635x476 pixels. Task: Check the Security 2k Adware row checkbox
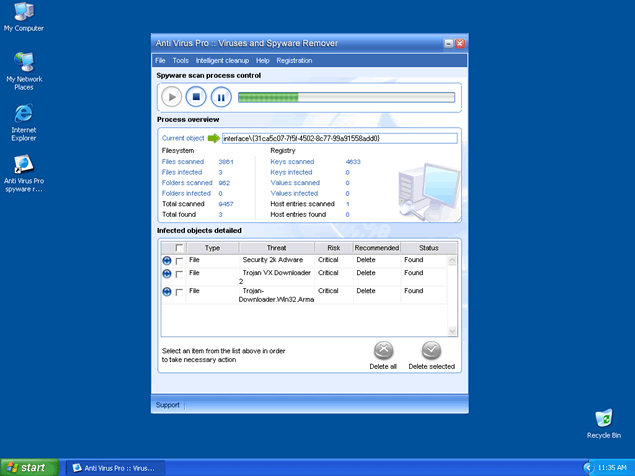[x=180, y=260]
